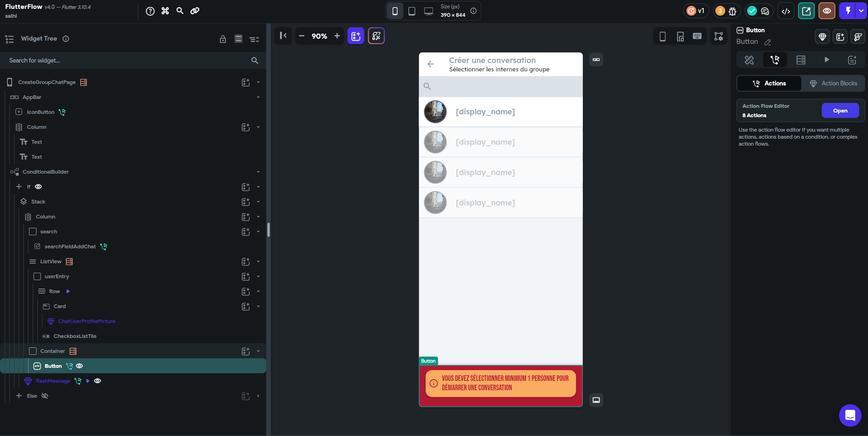868x436 pixels.
Task: Open the Backend Query database icon
Action: pos(801,60)
